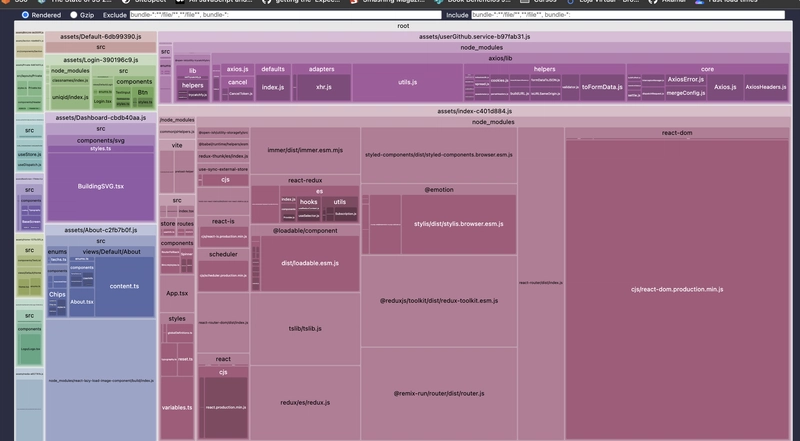800x441 pixels.
Task: Click the content.ts block in About bundle
Action: tap(124, 286)
